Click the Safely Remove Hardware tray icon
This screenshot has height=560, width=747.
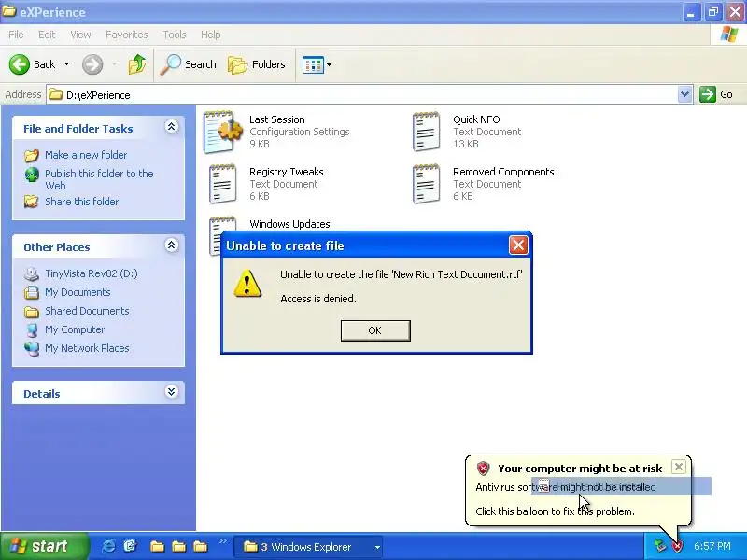click(660, 546)
